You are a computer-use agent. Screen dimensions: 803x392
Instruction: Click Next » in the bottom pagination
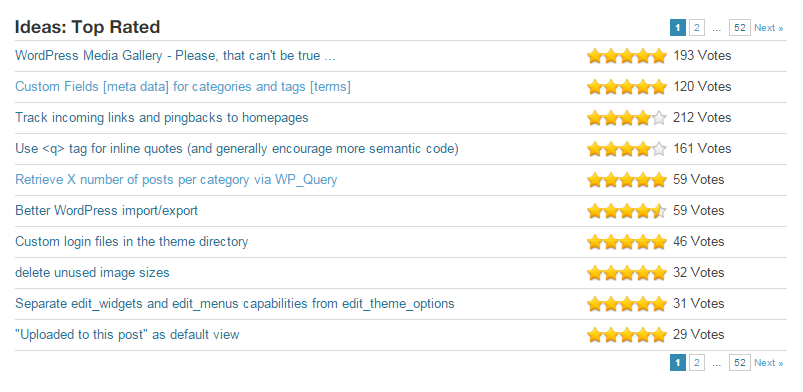[x=768, y=363]
